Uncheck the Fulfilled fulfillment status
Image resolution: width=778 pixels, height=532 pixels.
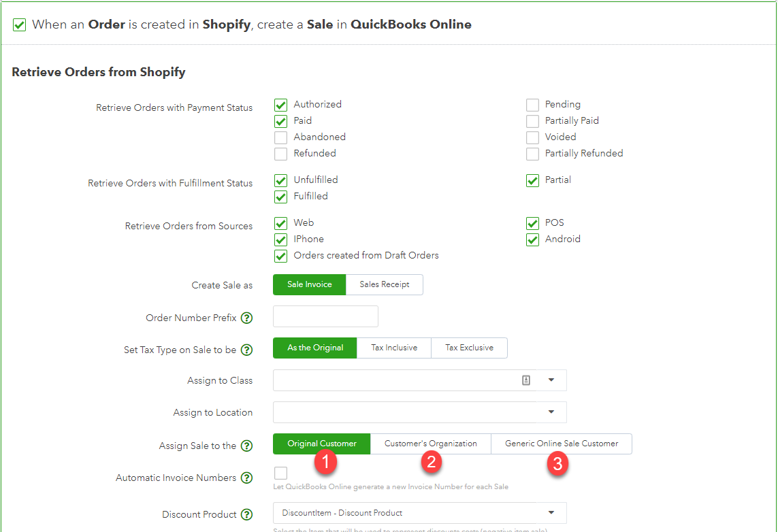point(281,197)
